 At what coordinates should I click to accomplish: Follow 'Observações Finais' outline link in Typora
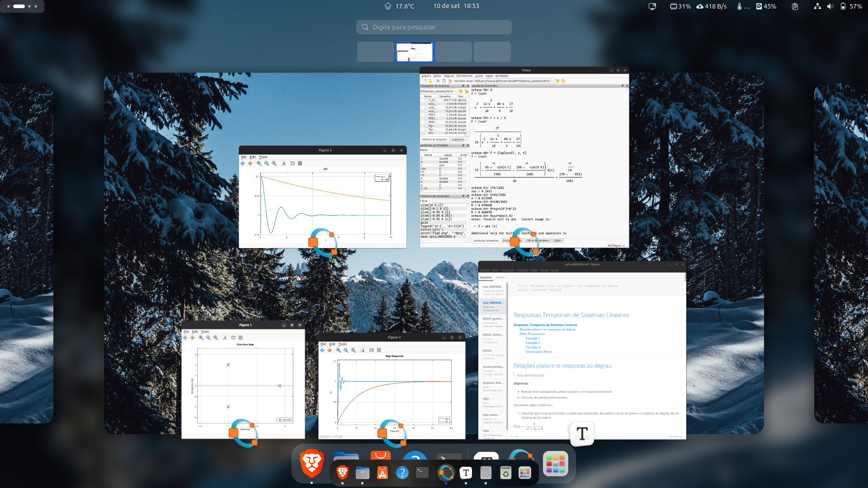539,352
